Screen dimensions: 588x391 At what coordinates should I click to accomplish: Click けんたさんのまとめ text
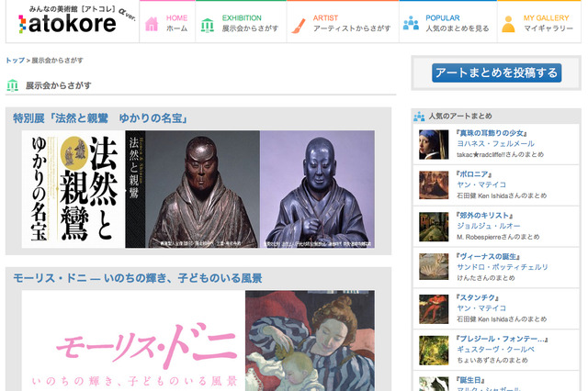(x=486, y=278)
